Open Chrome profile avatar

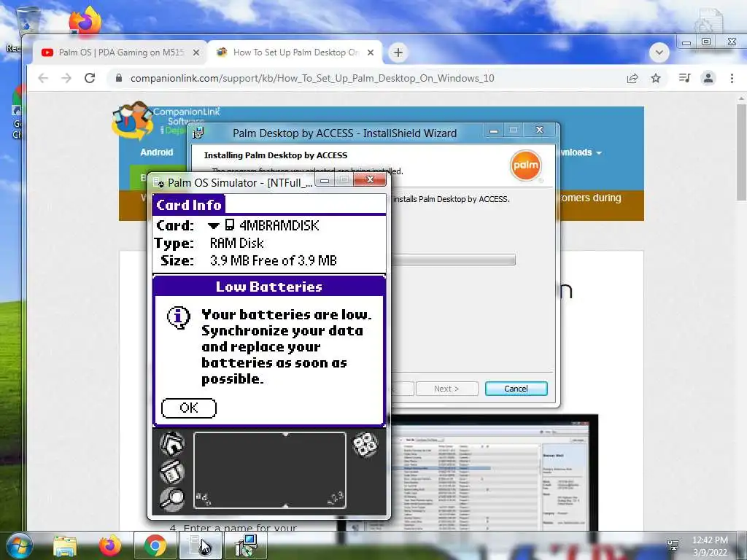coord(708,78)
